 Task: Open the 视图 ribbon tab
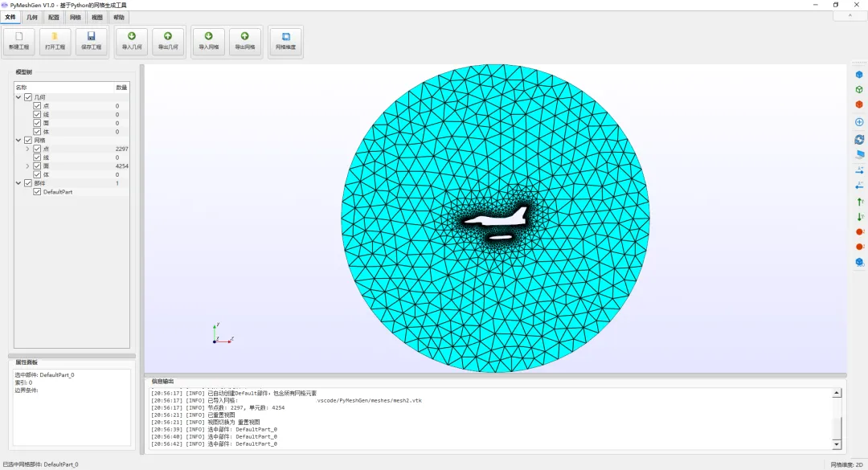coord(97,17)
